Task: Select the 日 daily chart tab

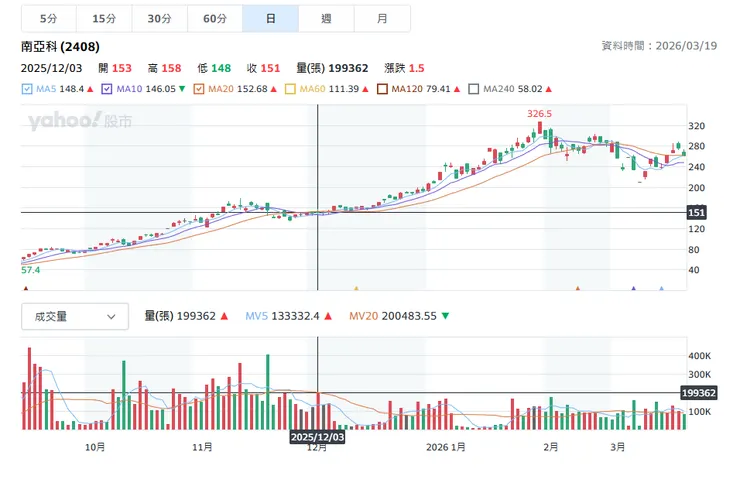Action: click(270, 19)
